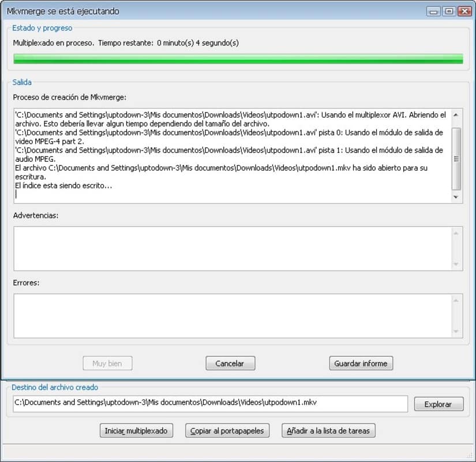Click the green multiplexing progress bar
This screenshot has height=462, width=476.
pyautogui.click(x=238, y=59)
